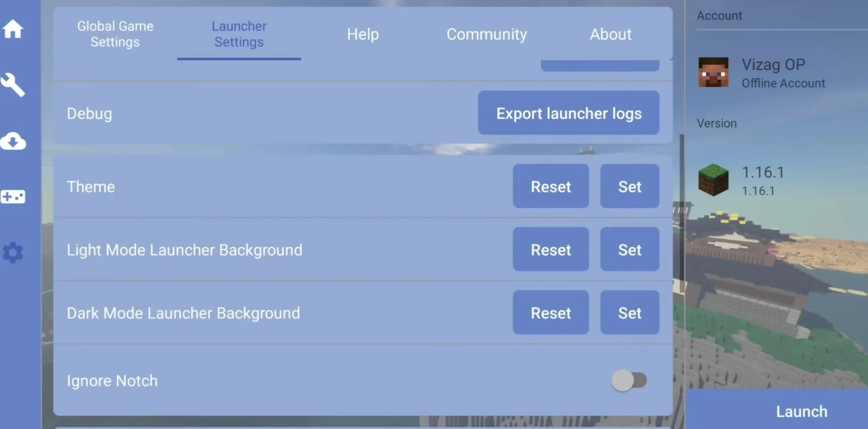This screenshot has height=429, width=868.
Task: Click the Account section heading
Action: pos(719,16)
